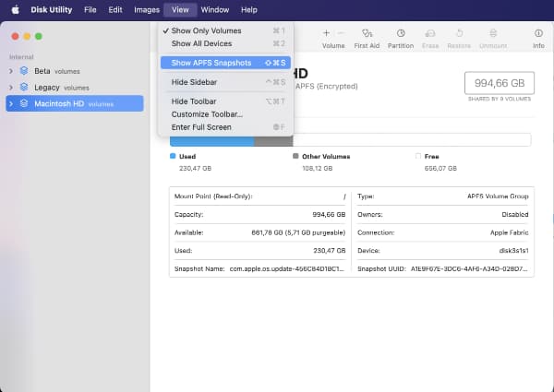Open the Window menu
This screenshot has height=392, width=554.
click(x=215, y=10)
